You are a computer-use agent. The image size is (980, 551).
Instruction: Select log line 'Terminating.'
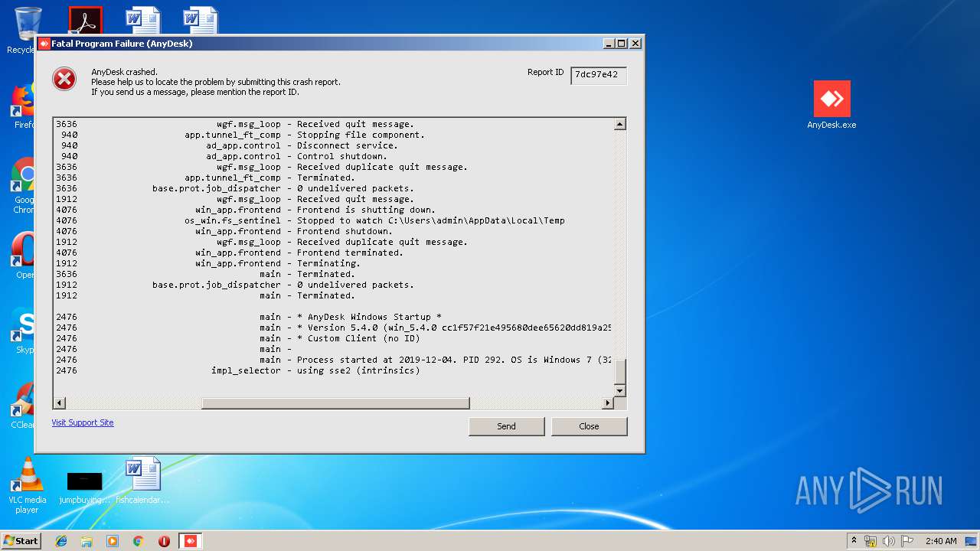point(328,263)
